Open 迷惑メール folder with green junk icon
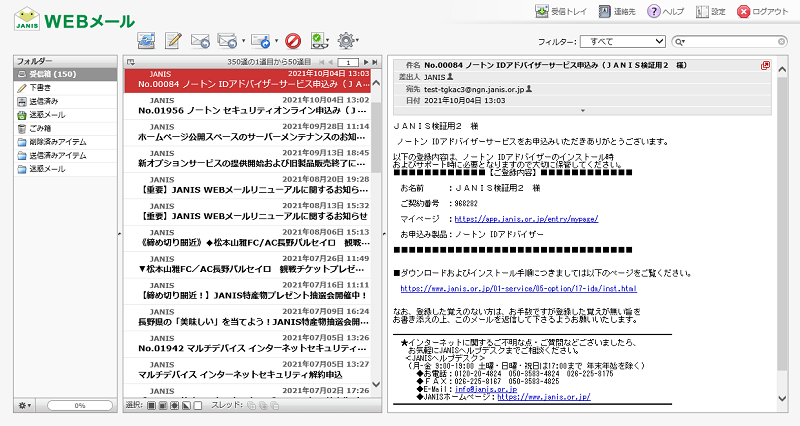Screen dimensions: 800x426 point(65,115)
